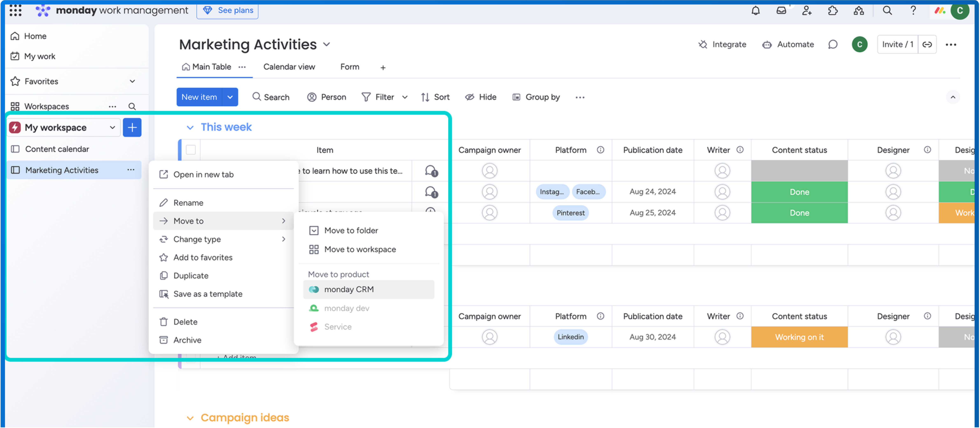The width and height of the screenshot is (980, 428).
Task: Open the New item dropdown arrow
Action: point(230,97)
